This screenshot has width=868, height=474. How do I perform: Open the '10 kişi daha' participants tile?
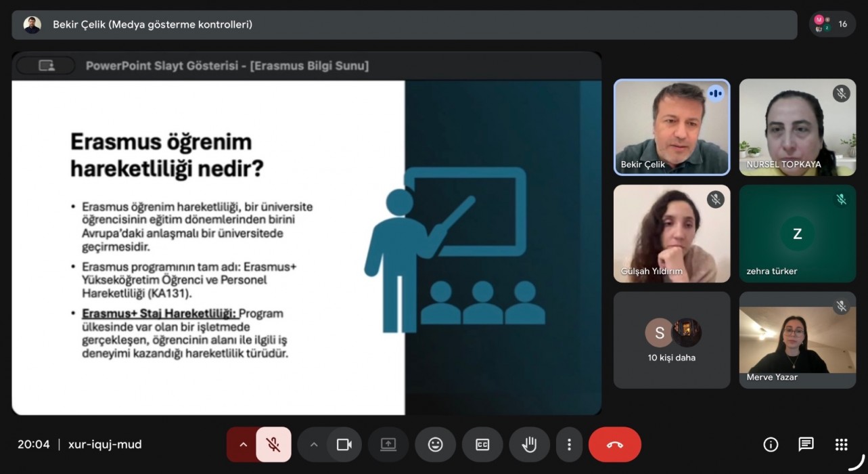tap(671, 340)
